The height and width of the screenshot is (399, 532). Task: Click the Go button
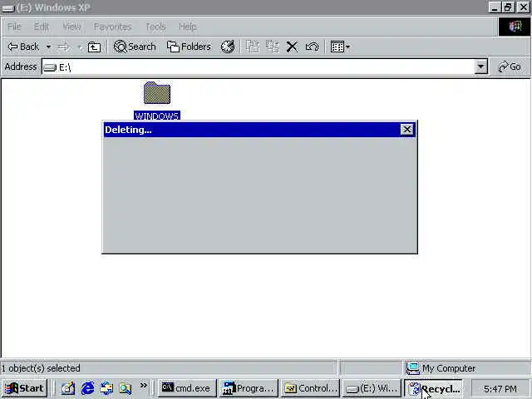click(510, 66)
